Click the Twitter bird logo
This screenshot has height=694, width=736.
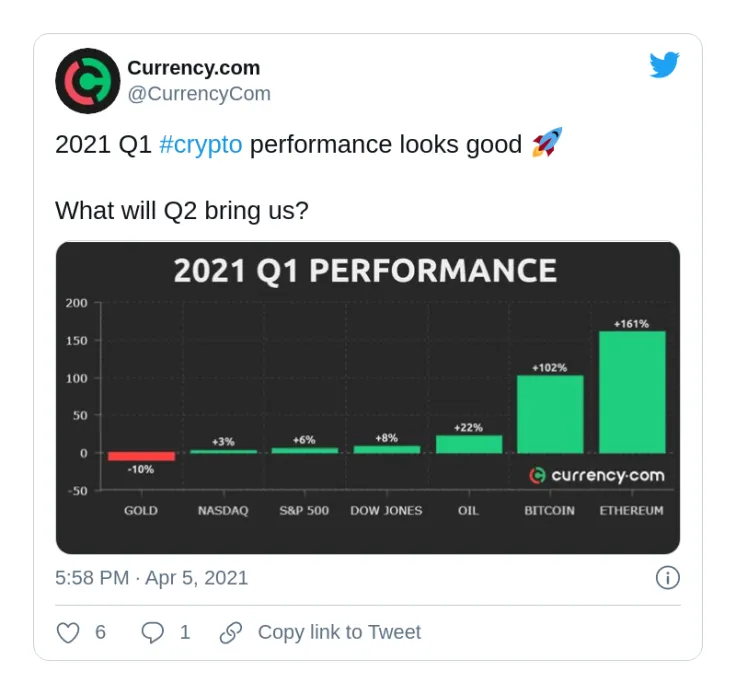(x=664, y=65)
